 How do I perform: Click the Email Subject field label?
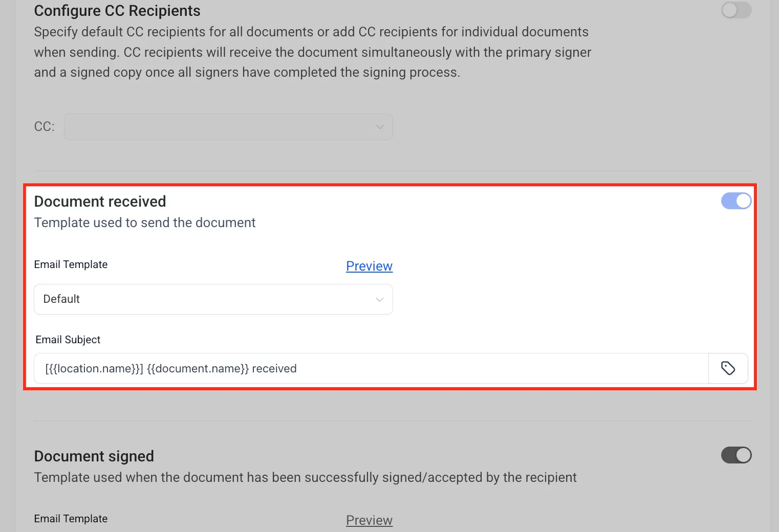(x=68, y=340)
